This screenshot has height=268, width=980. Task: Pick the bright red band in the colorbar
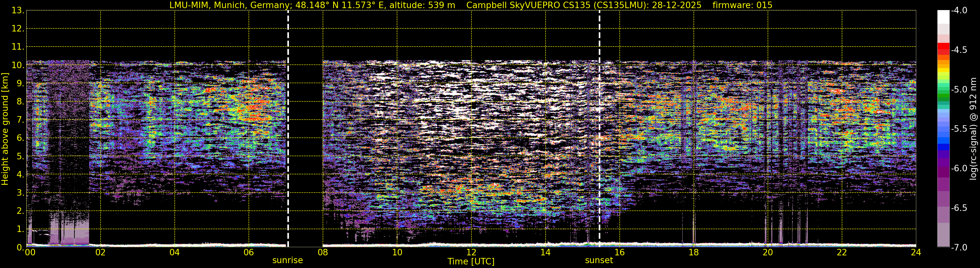[943, 46]
